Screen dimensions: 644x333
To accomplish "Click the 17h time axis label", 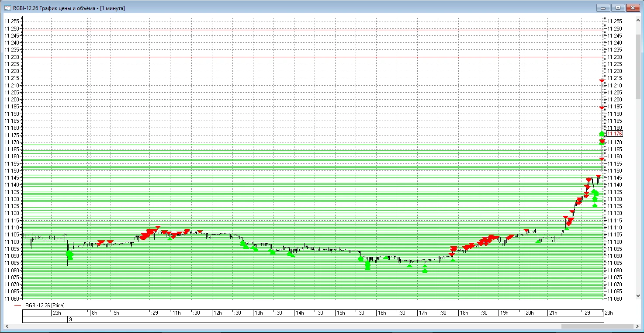I will tap(423, 313).
